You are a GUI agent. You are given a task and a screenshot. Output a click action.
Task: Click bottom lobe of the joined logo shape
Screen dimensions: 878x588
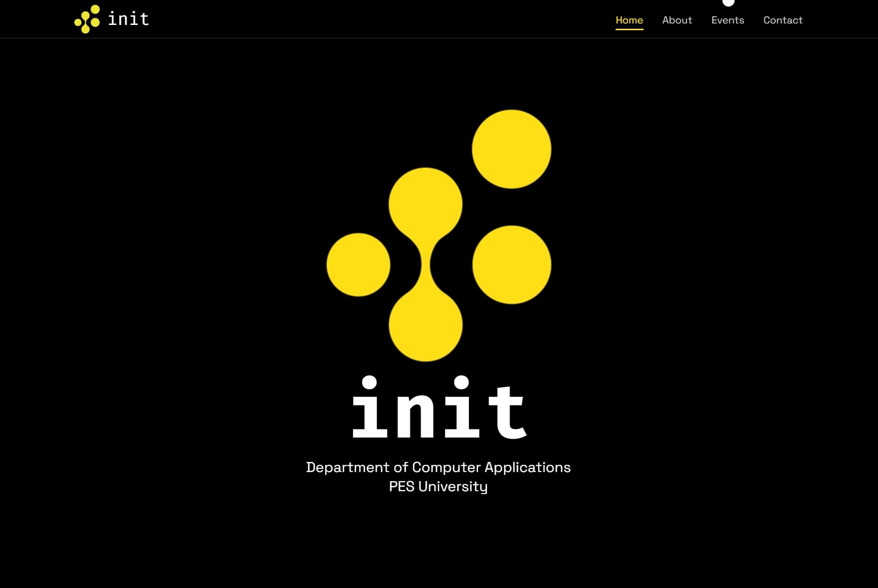(x=425, y=325)
